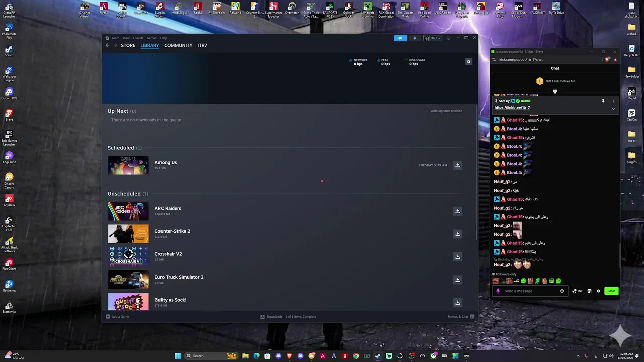Download Euro Truck Simulator 2 update
Viewport: 644px width, 362px height.
458,280
